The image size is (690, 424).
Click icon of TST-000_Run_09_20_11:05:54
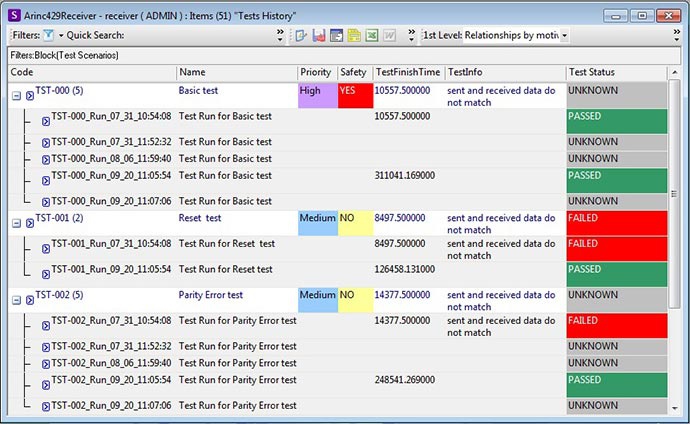pyautogui.click(x=46, y=180)
